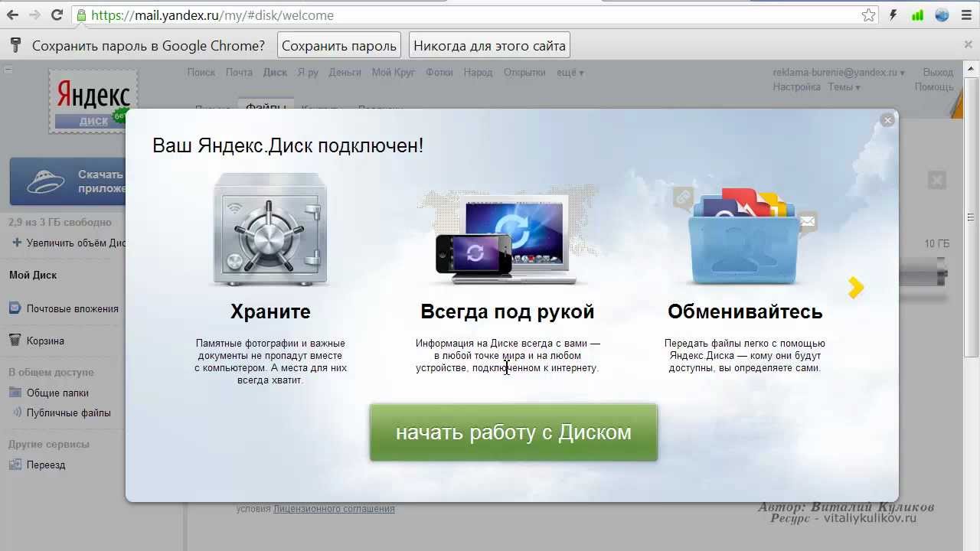Select Мой Диск in sidebar
This screenshot has width=980, height=551.
(x=33, y=275)
